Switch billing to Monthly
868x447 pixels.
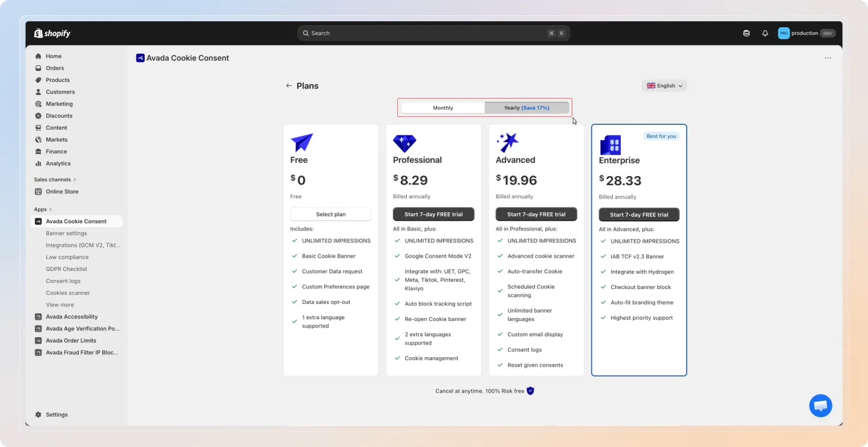443,108
